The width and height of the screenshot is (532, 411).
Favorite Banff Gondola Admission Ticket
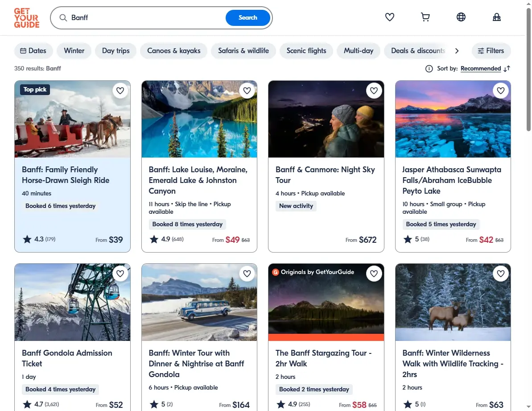[120, 274]
